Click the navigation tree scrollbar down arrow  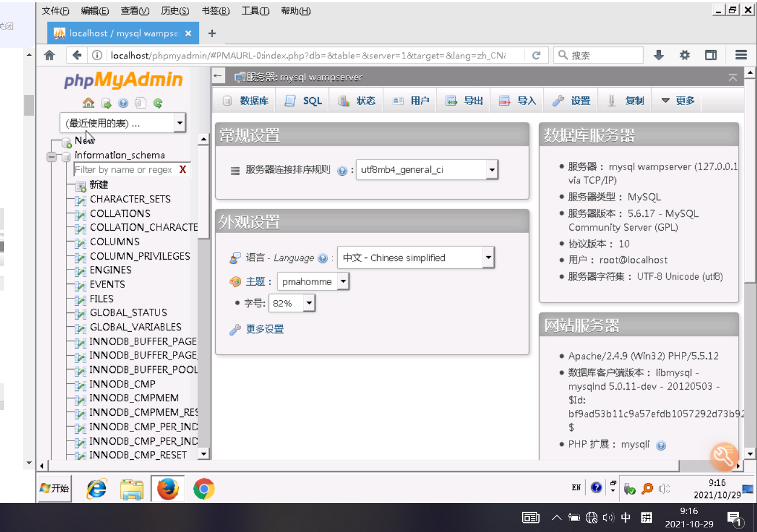click(203, 454)
